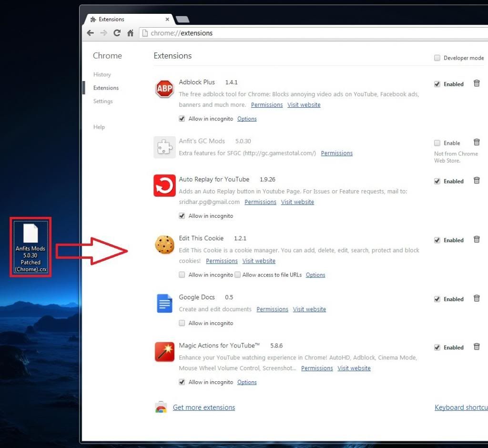Click the Magic Actions for YouTube icon
Viewport: 488px width, 448px height.
pos(164,352)
